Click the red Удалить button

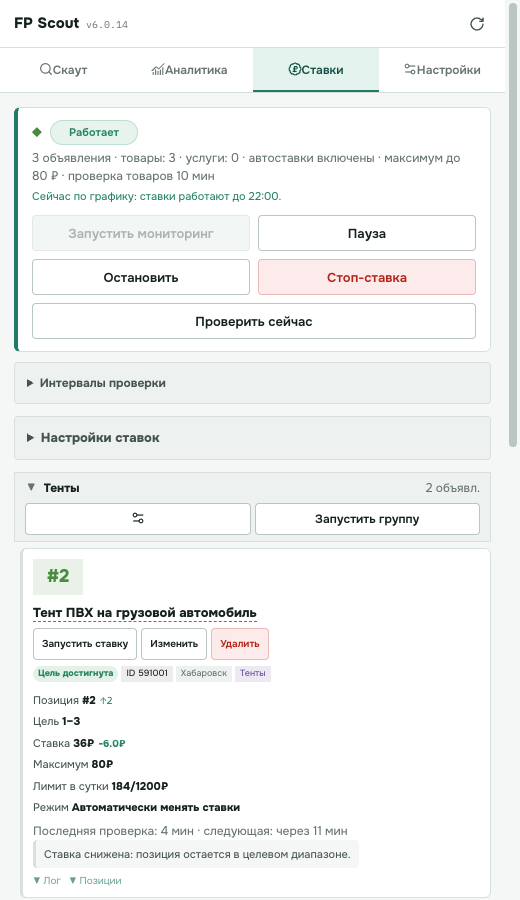tap(240, 644)
